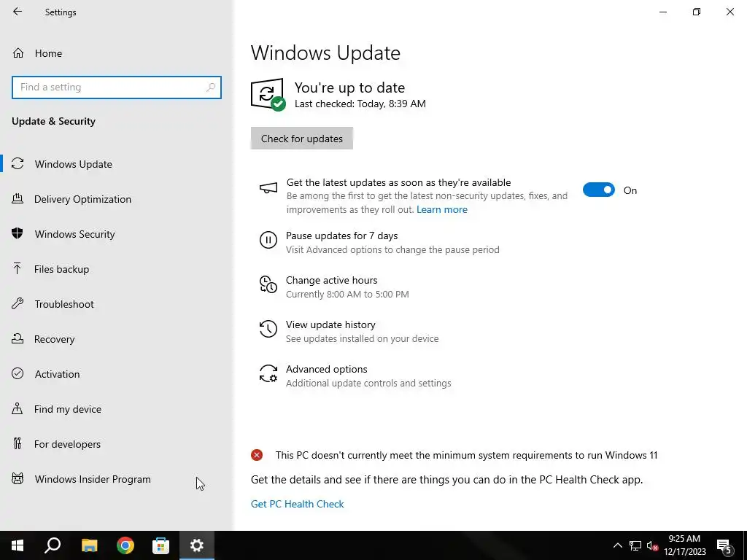Click 'Last checked: Today, 8:39 AM' text
Viewport: 747px width, 560px height.
coord(360,104)
